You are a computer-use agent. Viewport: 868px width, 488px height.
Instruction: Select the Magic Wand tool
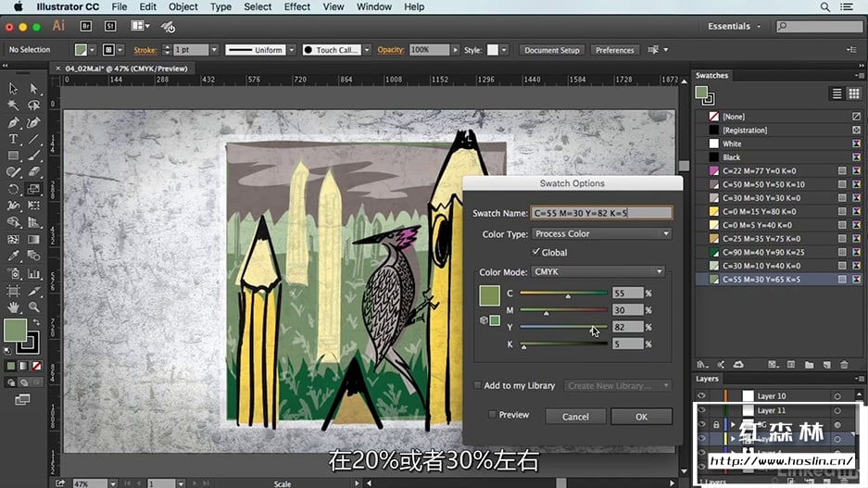pos(13,106)
